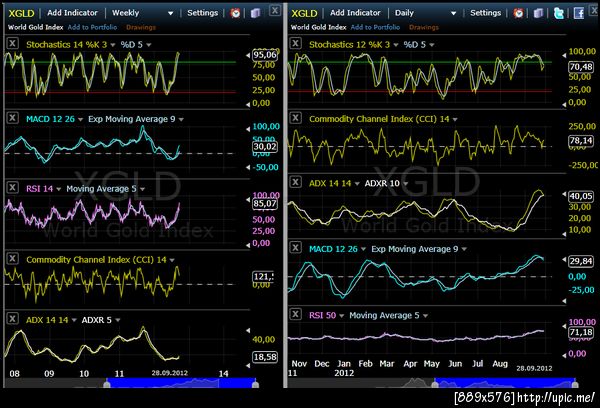Viewport: 600px width, 408px height.
Task: Remove the daily RSI 50 indicator
Action: [x=295, y=314]
